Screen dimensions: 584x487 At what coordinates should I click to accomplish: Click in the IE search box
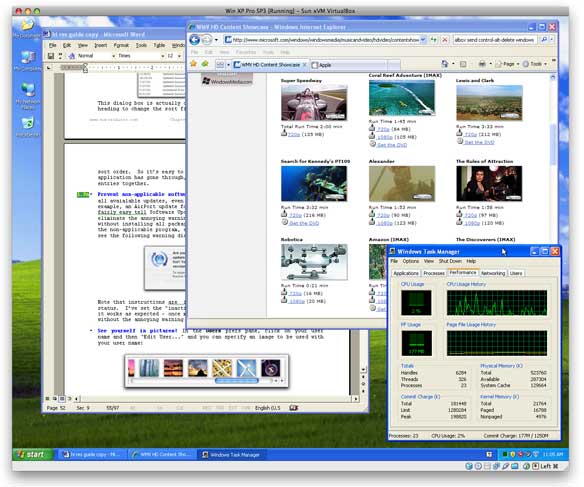495,39
